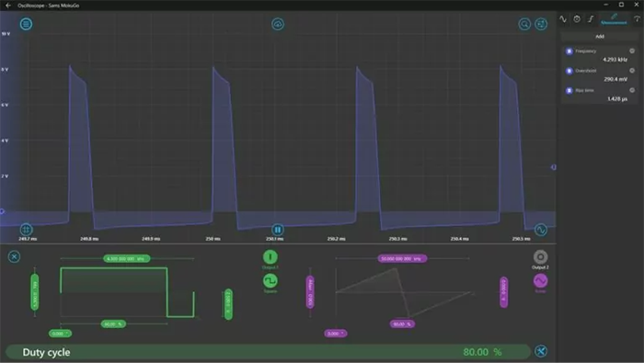
Task: Toggle Output 1 power on or off
Action: [270, 257]
